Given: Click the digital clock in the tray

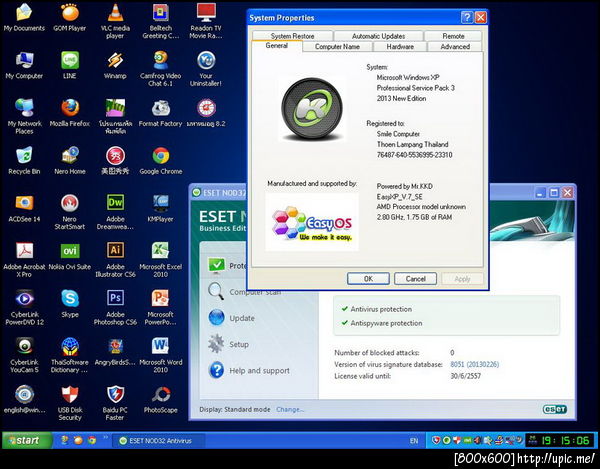Looking at the screenshot, I should pos(561,441).
